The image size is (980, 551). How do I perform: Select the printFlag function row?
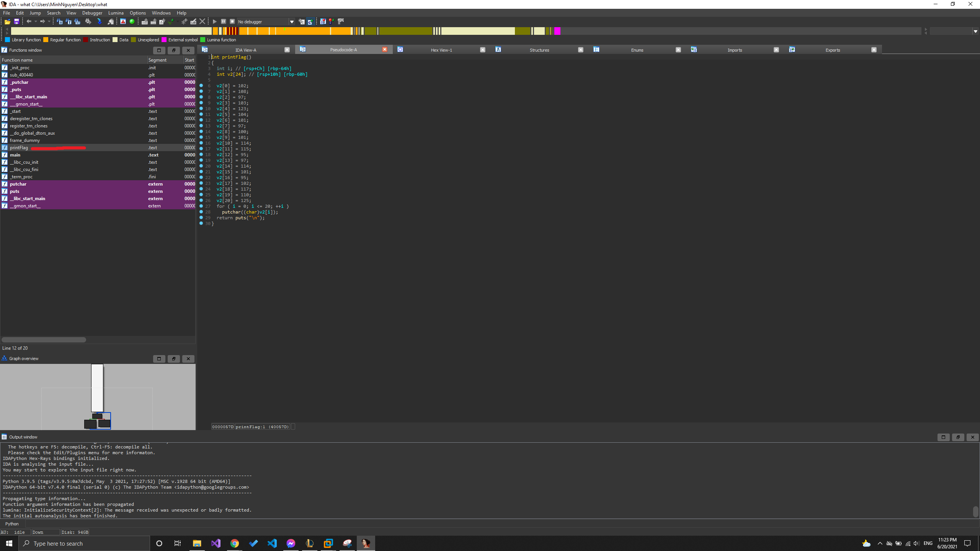tap(98, 148)
